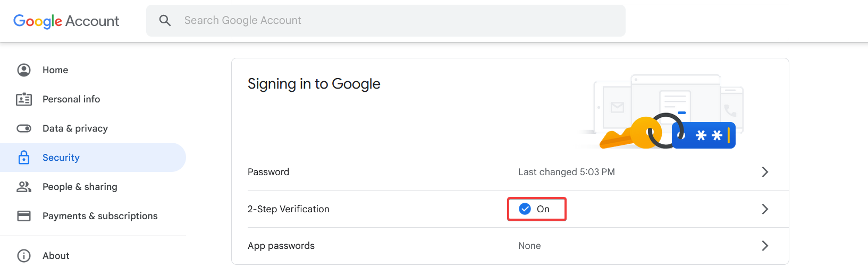
Task: Click the Home profile icon
Action: click(x=24, y=70)
